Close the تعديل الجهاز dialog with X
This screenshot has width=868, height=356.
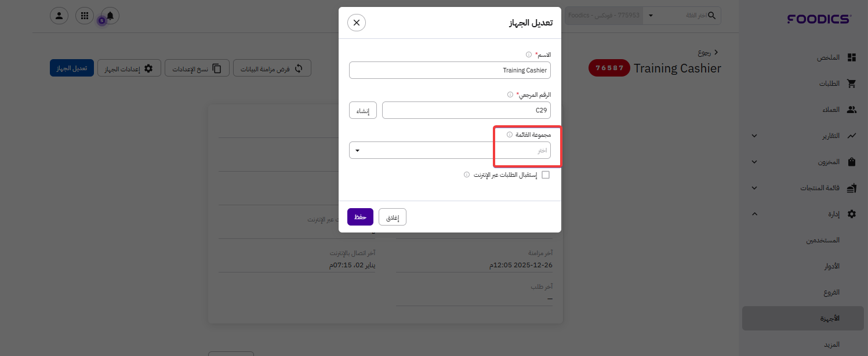[356, 23]
